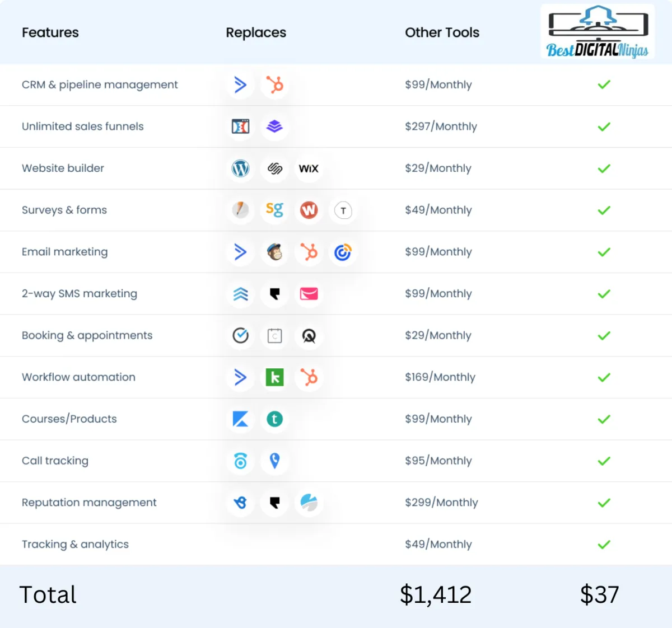Click the 'Total' row label
672x628 pixels.
48,594
